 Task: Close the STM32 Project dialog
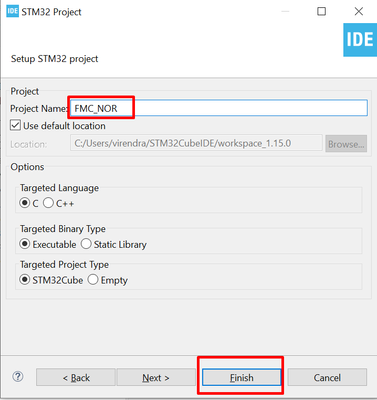tap(359, 11)
